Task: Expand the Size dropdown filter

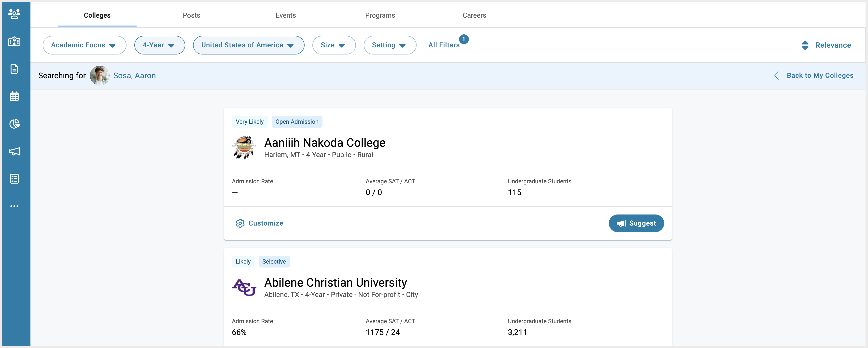Action: 333,45
